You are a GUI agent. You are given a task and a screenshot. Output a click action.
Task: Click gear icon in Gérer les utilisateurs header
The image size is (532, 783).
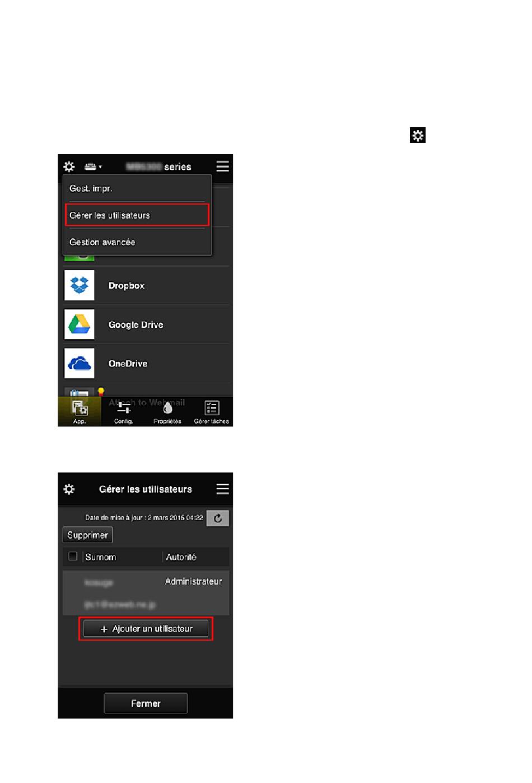pyautogui.click(x=69, y=489)
